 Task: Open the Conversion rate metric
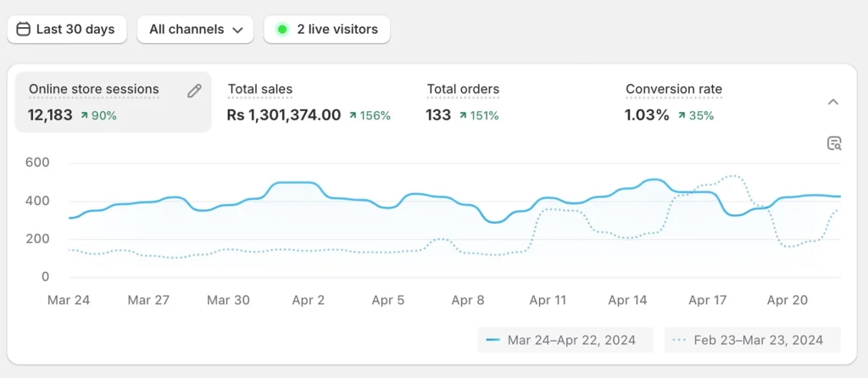click(674, 89)
